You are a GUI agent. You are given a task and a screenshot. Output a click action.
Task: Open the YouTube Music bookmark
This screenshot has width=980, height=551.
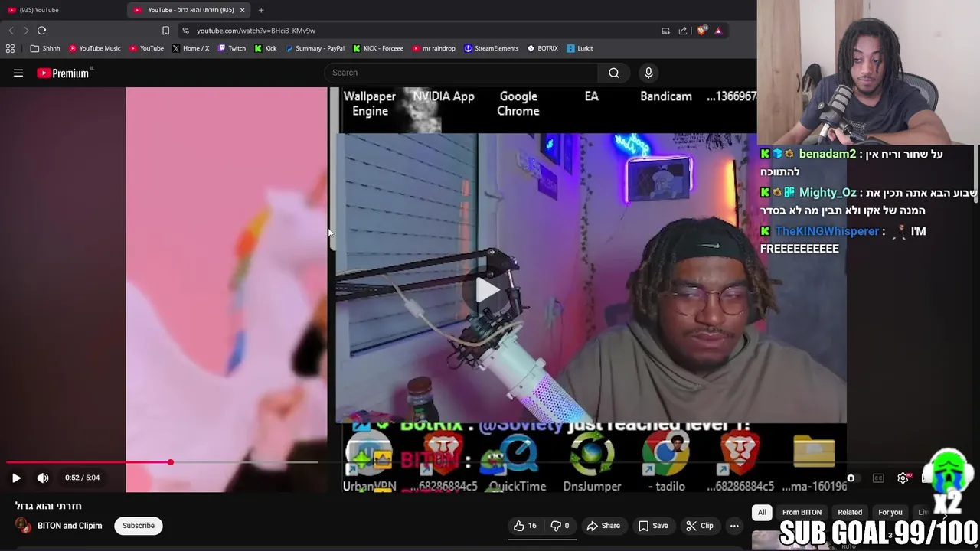[94, 48]
